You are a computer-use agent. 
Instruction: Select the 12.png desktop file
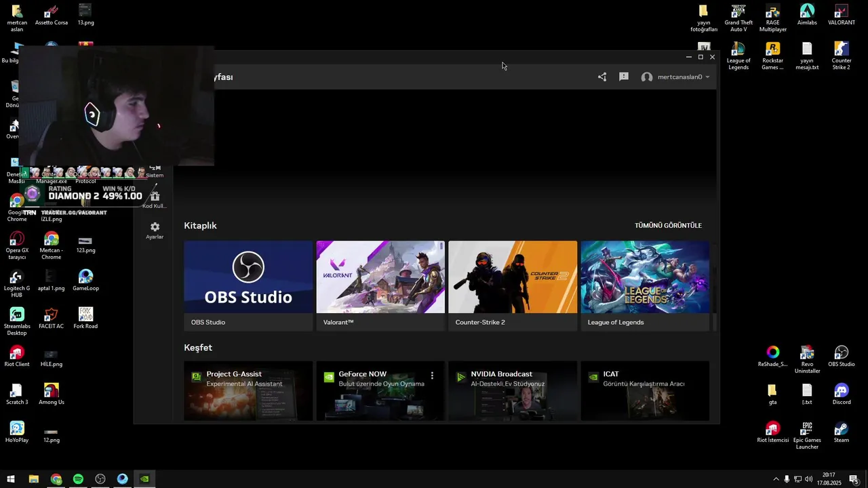[51, 434]
